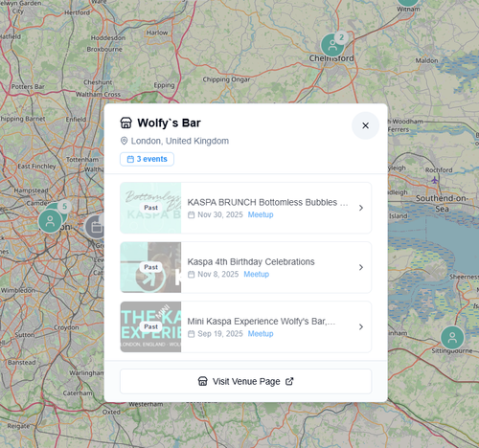Expand chevron on Mini Kaspa Experience row

click(x=361, y=326)
